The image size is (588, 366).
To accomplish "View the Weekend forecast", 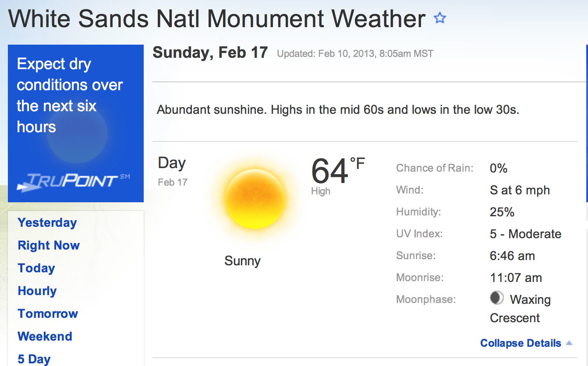I will pyautogui.click(x=45, y=336).
